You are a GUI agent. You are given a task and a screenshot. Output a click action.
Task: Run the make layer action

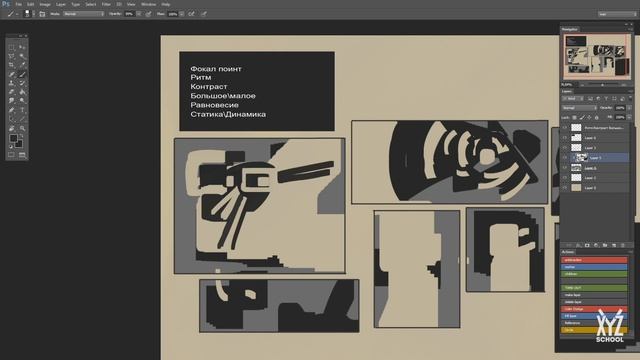594,295
